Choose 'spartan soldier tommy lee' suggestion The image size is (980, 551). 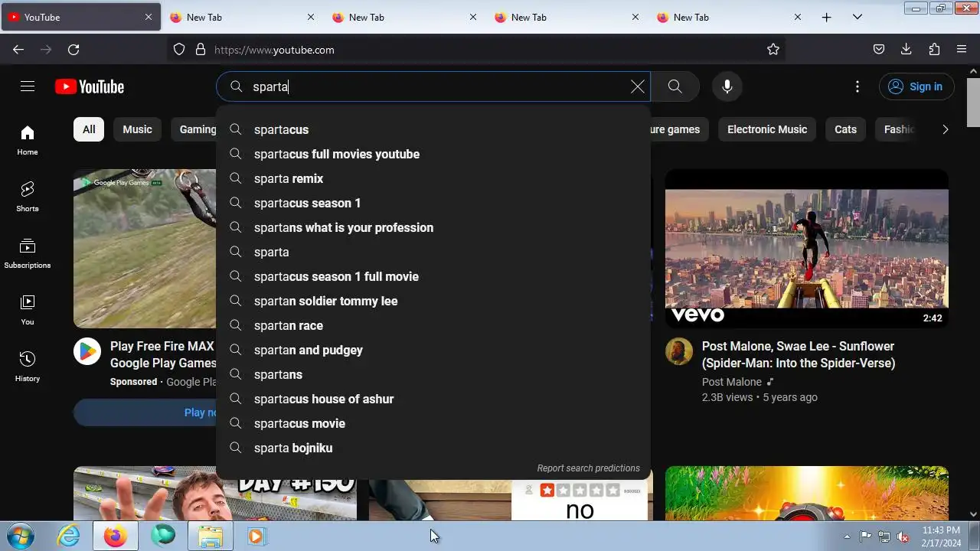click(433, 301)
